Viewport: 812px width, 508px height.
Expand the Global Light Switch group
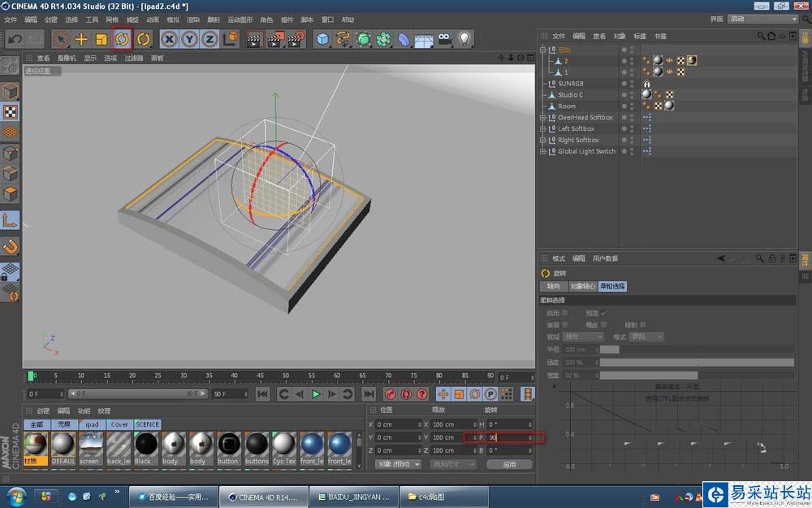point(543,151)
